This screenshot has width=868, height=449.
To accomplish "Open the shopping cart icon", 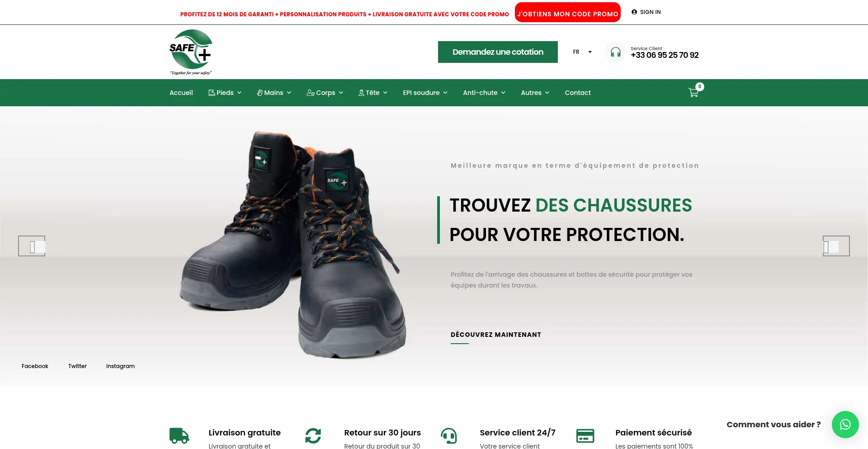I will click(693, 93).
